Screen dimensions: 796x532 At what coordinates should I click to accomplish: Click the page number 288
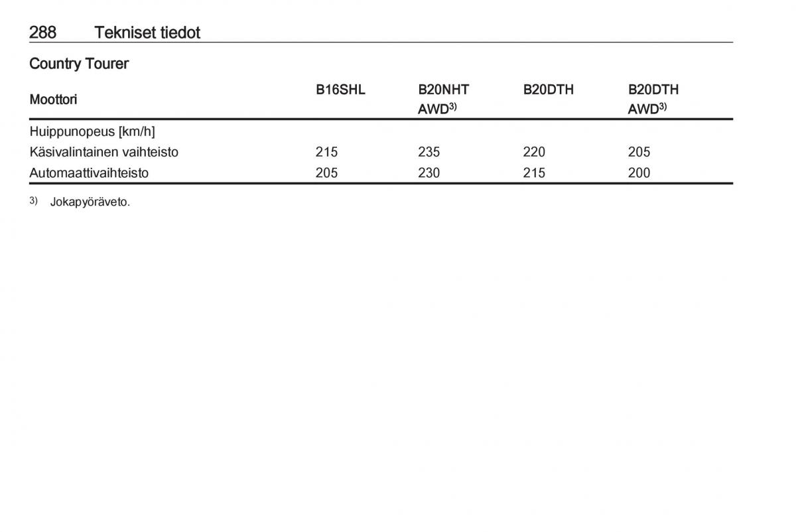click(43, 32)
